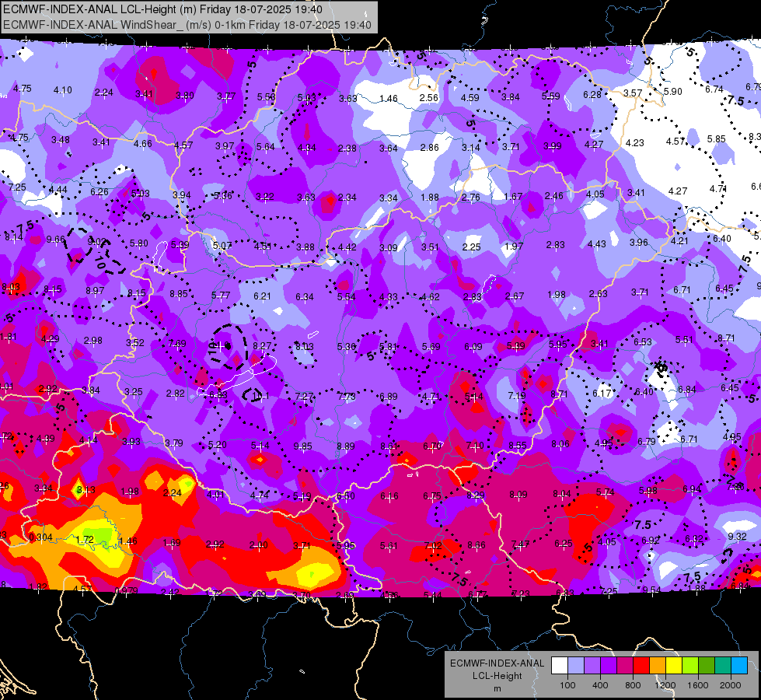761x700 pixels.
Task: Click the 2.38 grid point value
Action: 347,148
